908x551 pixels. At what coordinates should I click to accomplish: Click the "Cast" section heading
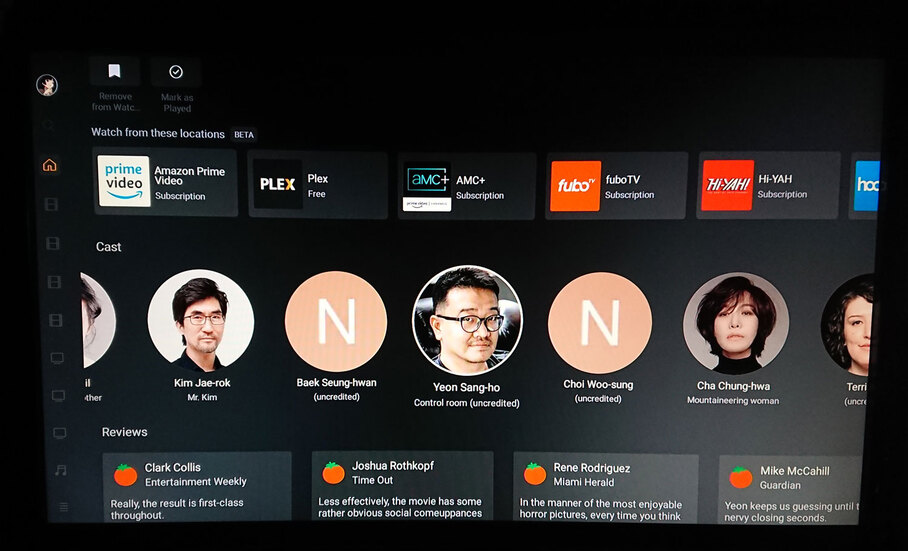point(108,247)
